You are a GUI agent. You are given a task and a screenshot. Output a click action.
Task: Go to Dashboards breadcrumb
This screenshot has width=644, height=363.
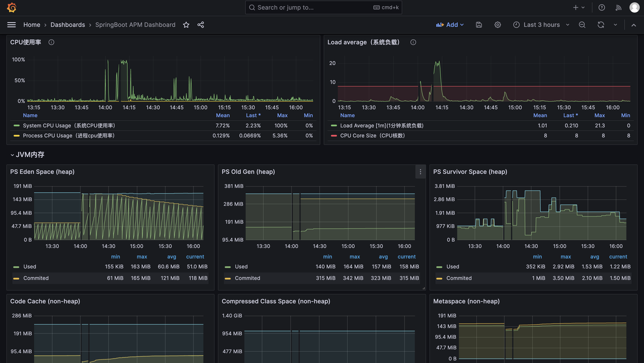(x=67, y=25)
